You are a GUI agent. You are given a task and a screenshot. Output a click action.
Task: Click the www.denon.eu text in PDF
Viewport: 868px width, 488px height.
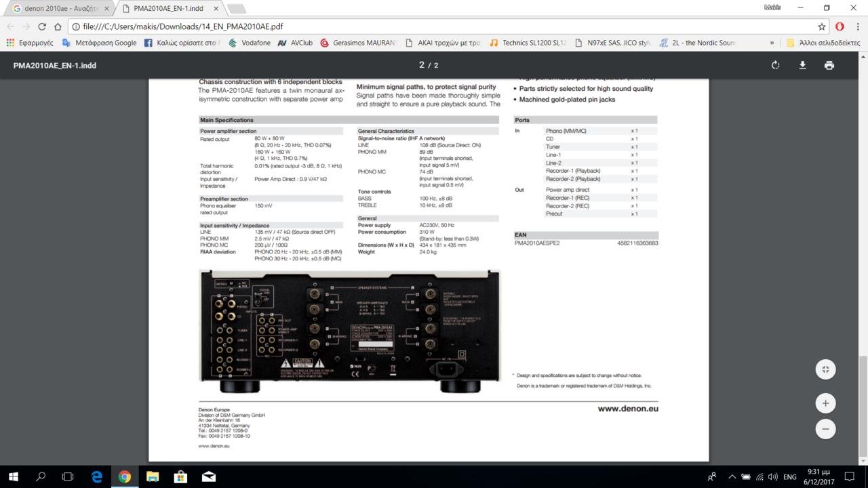[x=628, y=409]
